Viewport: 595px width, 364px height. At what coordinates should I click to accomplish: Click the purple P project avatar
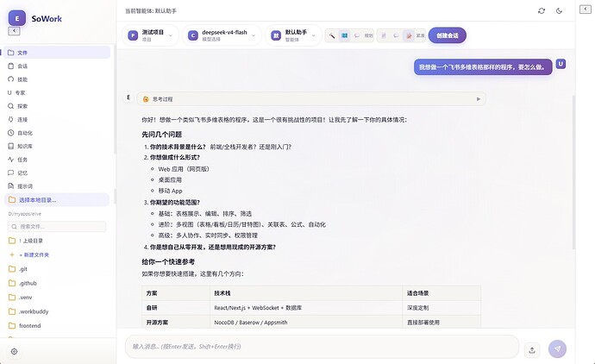coord(133,35)
